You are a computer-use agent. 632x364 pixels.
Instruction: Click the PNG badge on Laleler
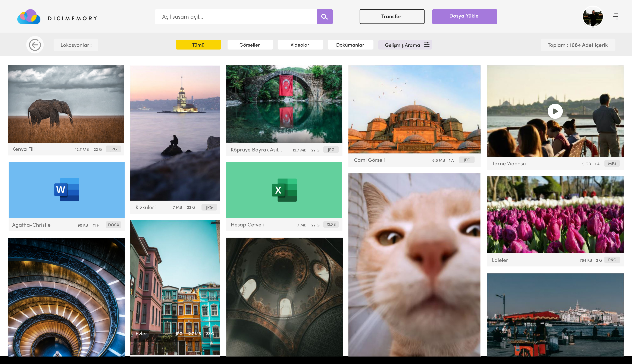point(612,260)
